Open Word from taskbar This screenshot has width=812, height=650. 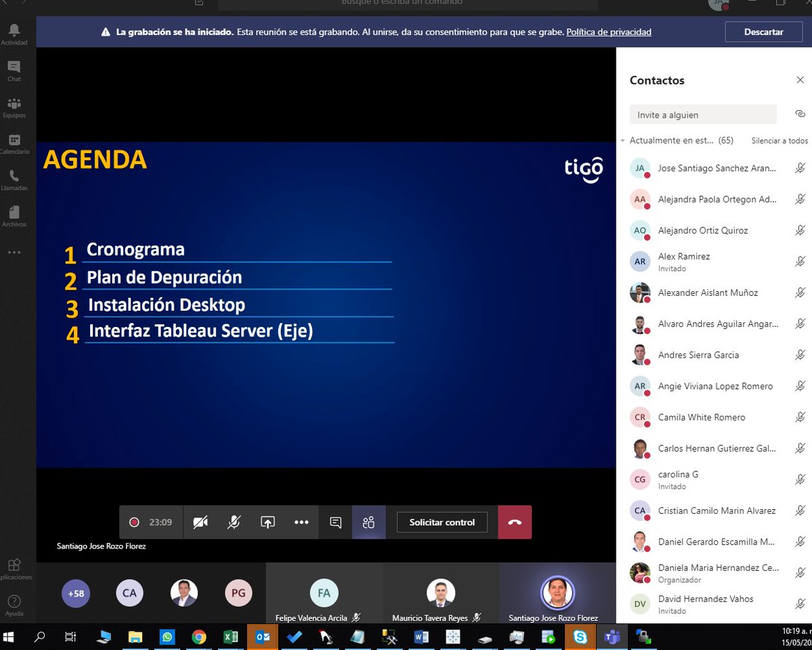tap(421, 636)
